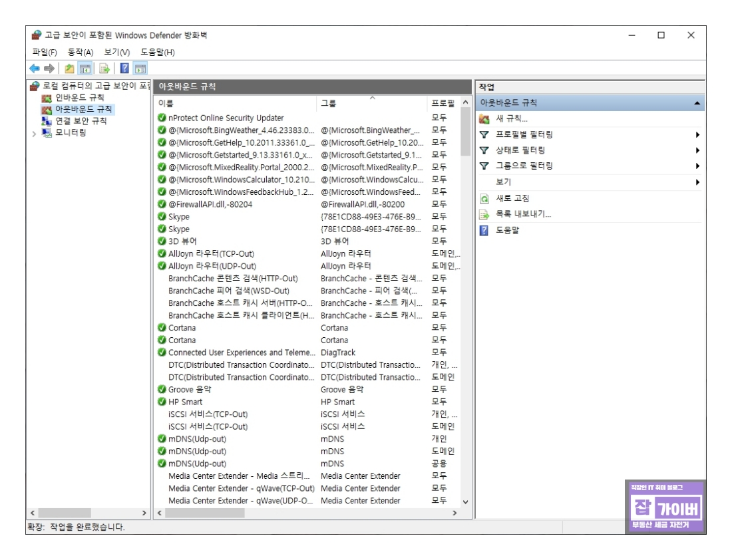Click the 모니터링 tree icon

[x=46, y=133]
